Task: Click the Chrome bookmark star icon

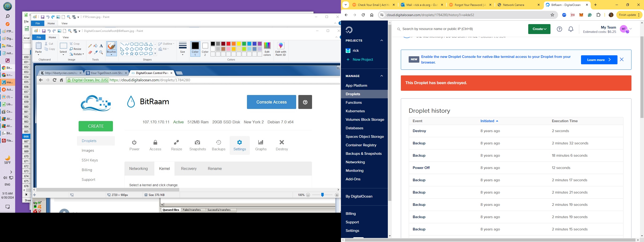Action: [553, 15]
